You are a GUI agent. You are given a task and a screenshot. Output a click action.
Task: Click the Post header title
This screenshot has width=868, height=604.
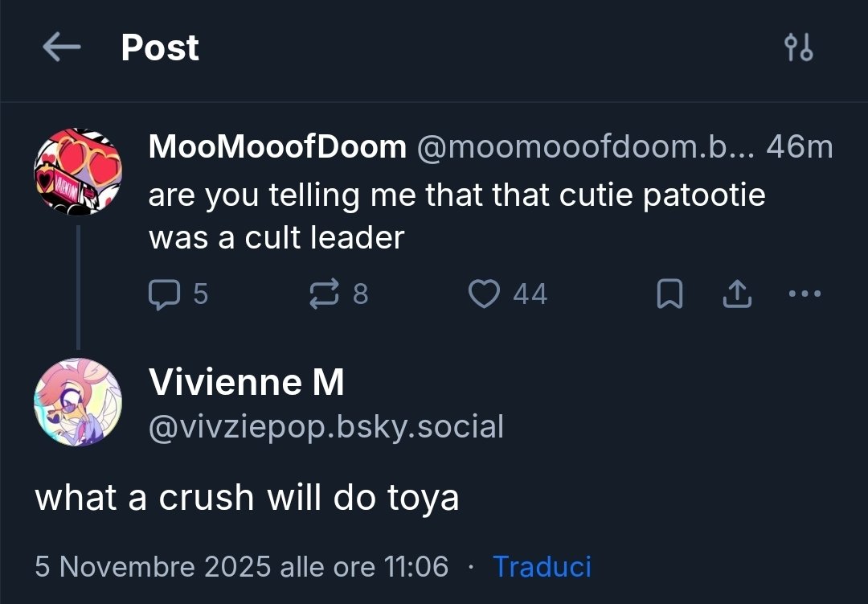[x=160, y=47]
